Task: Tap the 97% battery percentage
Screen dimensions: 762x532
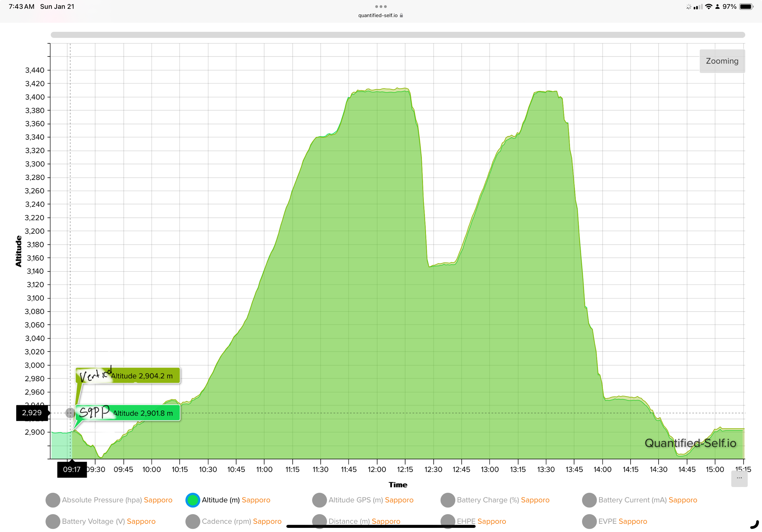Action: (729, 7)
